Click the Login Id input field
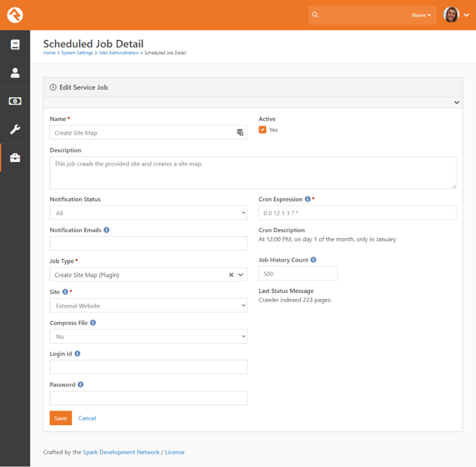Image resolution: width=476 pixels, height=467 pixels. pyautogui.click(x=148, y=367)
